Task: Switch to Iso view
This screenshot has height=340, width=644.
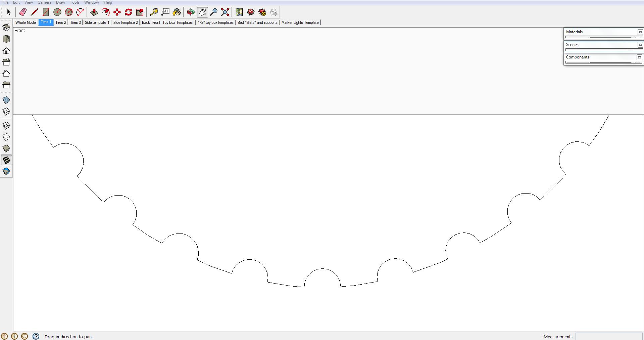Action: [x=6, y=27]
